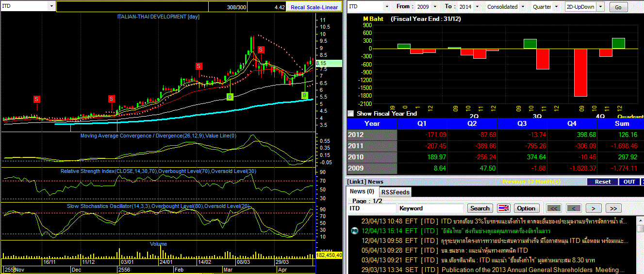Select the 2009 year row label

click(x=372, y=168)
